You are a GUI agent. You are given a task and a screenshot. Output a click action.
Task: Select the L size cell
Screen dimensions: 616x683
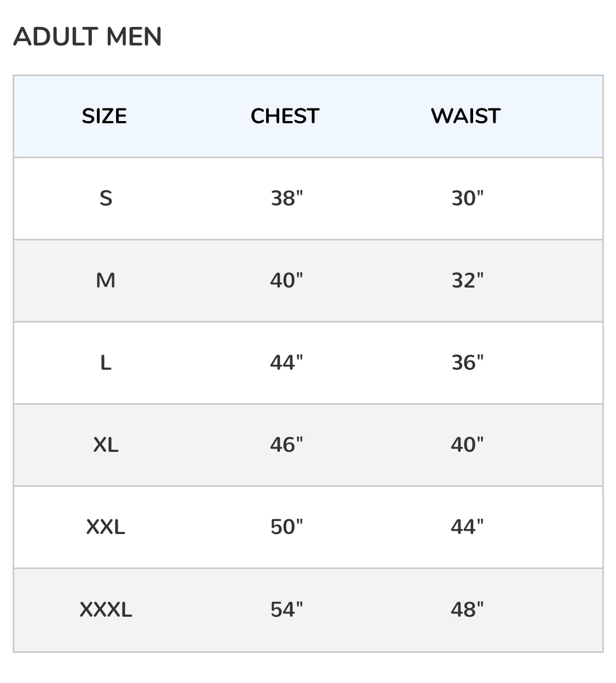coord(106,363)
